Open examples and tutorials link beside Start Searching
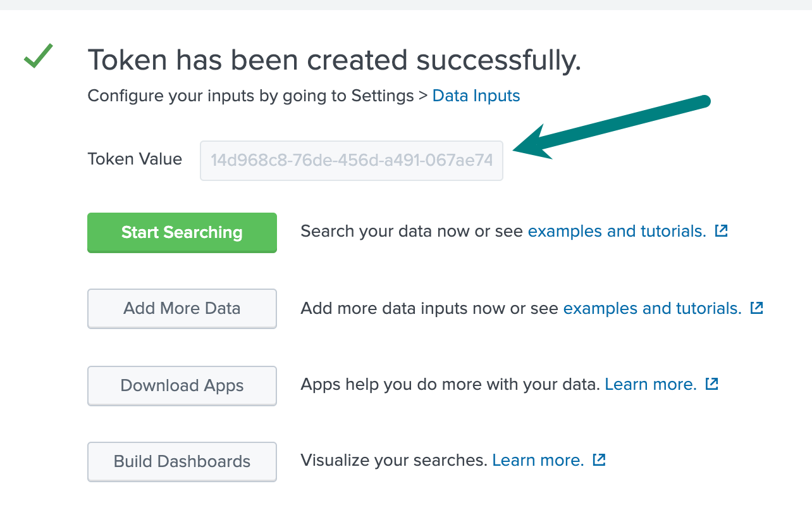This screenshot has width=812, height=505. (x=617, y=232)
